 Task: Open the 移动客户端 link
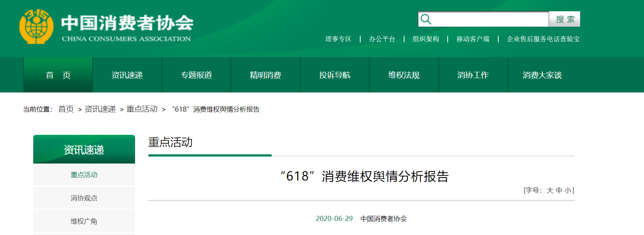coord(473,39)
